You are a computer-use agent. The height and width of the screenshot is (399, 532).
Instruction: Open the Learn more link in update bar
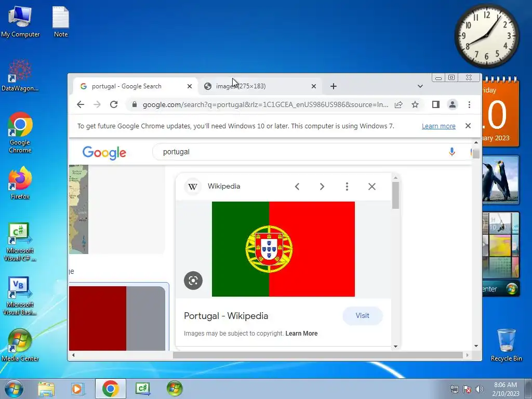click(x=438, y=126)
